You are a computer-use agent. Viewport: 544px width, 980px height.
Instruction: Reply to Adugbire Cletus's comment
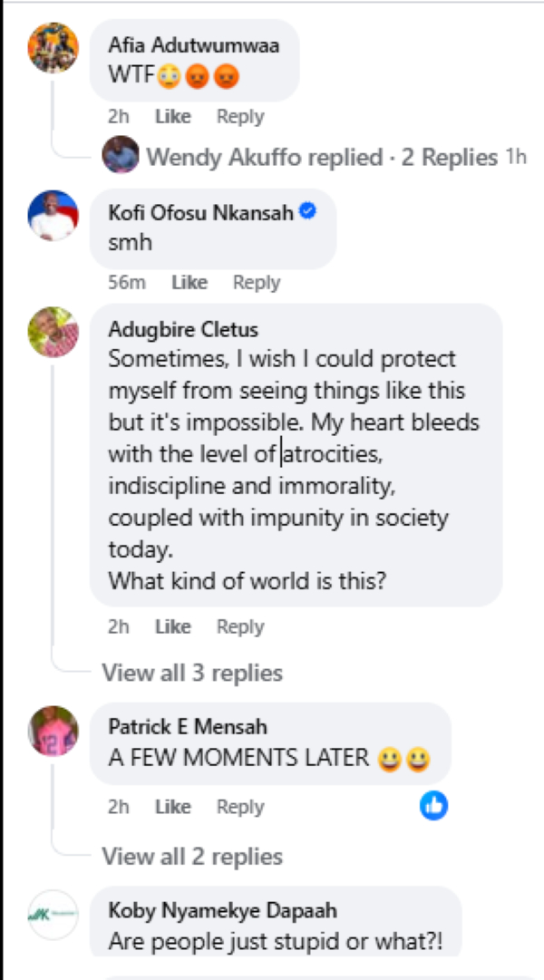point(240,626)
